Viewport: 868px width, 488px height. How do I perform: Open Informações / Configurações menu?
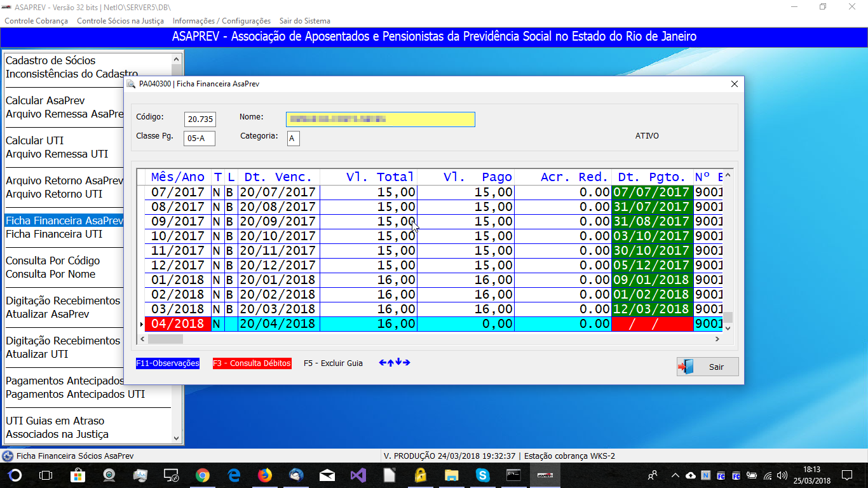click(222, 21)
